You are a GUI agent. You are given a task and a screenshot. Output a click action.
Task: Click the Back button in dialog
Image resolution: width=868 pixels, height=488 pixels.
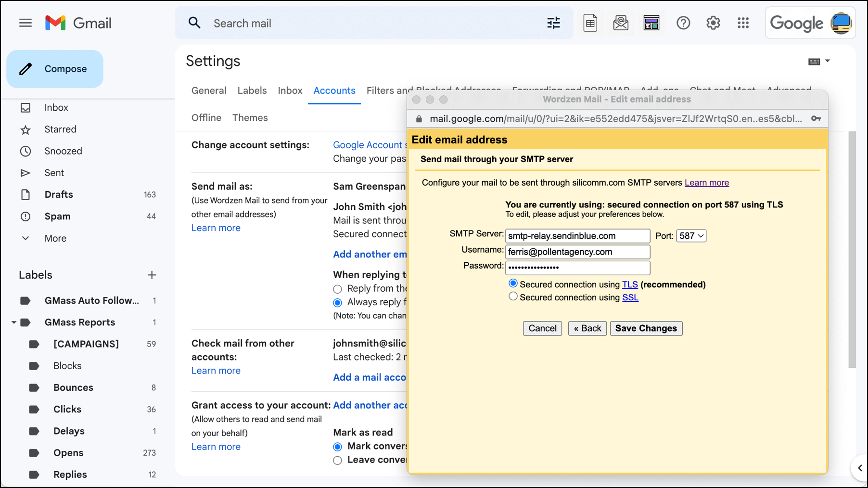point(587,328)
